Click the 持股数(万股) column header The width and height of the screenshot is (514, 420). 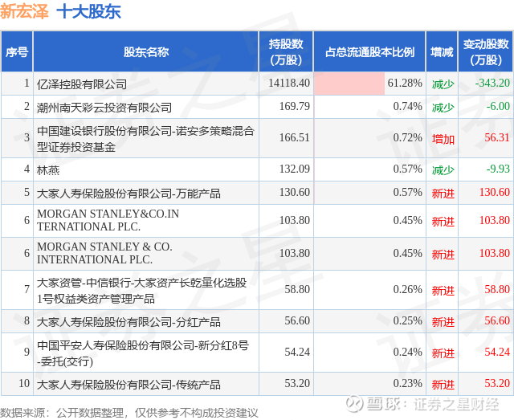click(x=286, y=52)
